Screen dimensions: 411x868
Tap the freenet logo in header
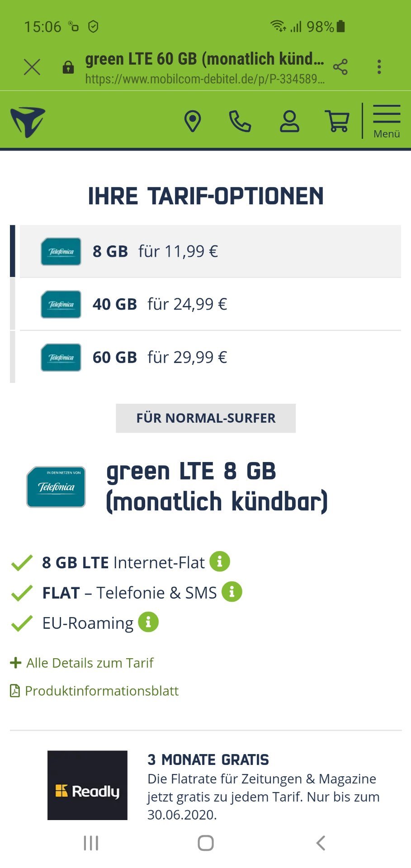(28, 122)
